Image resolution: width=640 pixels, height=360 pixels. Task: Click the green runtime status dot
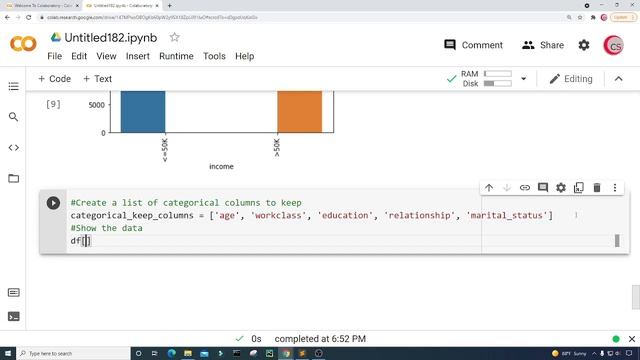click(616, 339)
